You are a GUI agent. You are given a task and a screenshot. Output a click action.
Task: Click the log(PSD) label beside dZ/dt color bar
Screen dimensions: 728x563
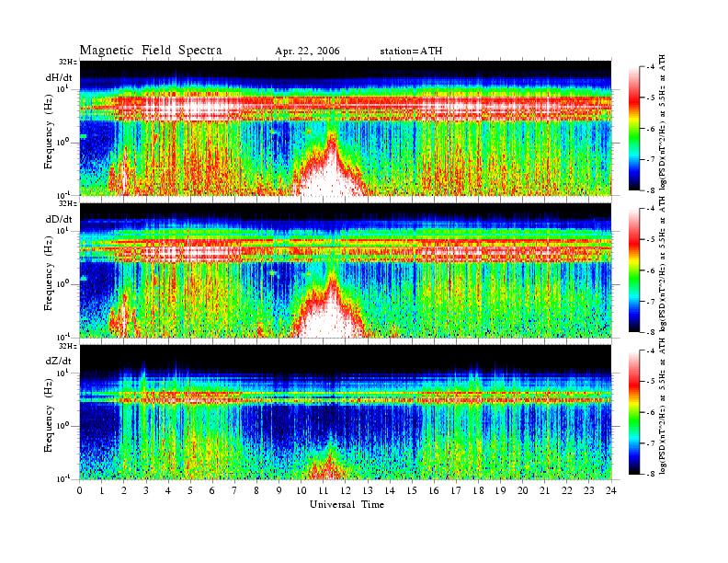[663, 406]
